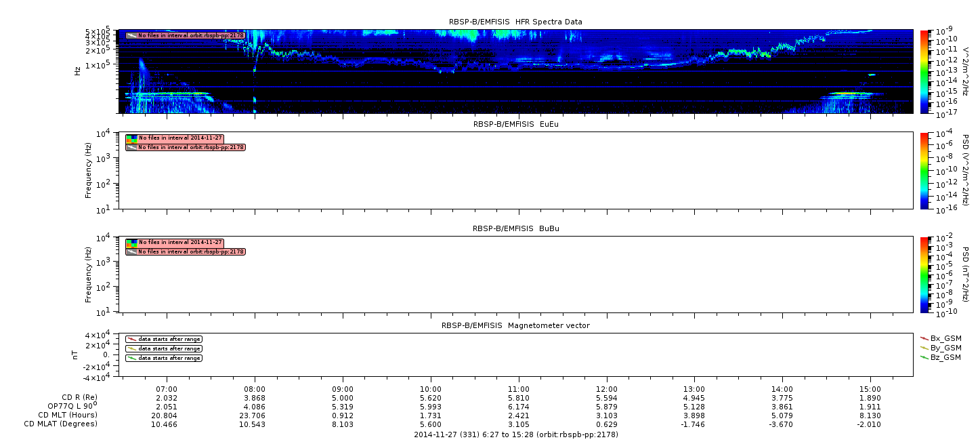Click EuEu Frequency (Hz) axis label
980x446 pixels.
pos(88,170)
